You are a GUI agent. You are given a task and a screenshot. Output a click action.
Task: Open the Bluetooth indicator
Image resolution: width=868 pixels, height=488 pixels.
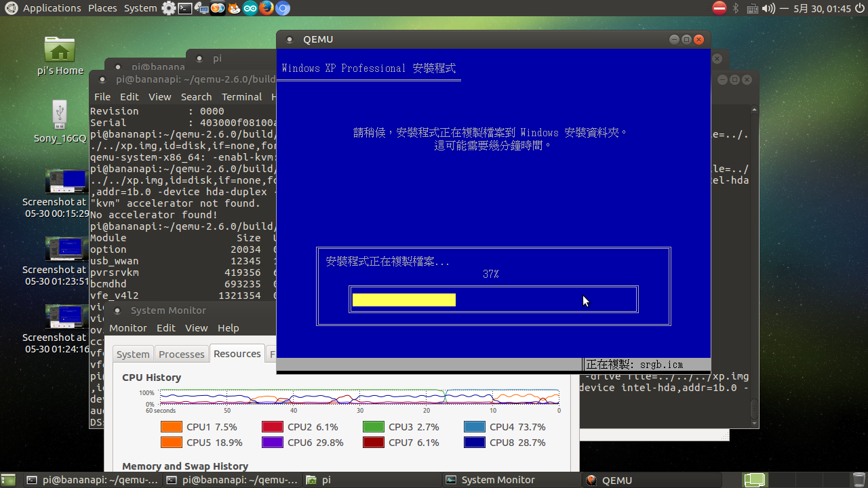736,8
